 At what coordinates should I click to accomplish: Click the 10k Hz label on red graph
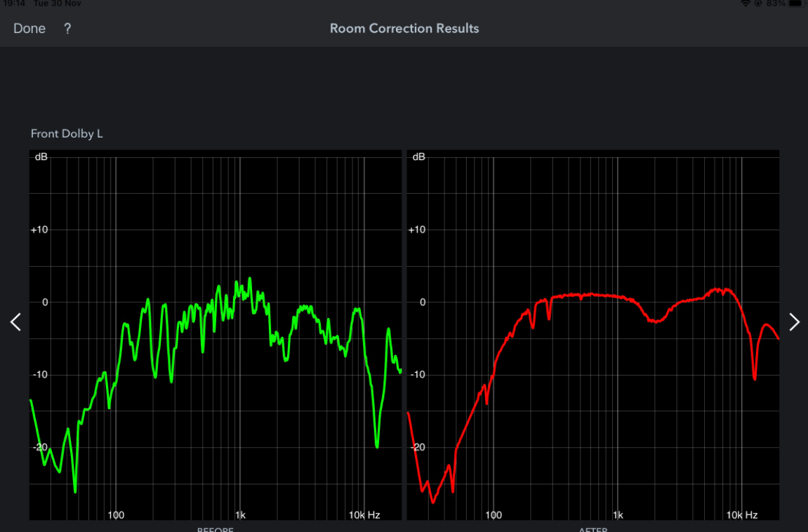click(x=741, y=515)
